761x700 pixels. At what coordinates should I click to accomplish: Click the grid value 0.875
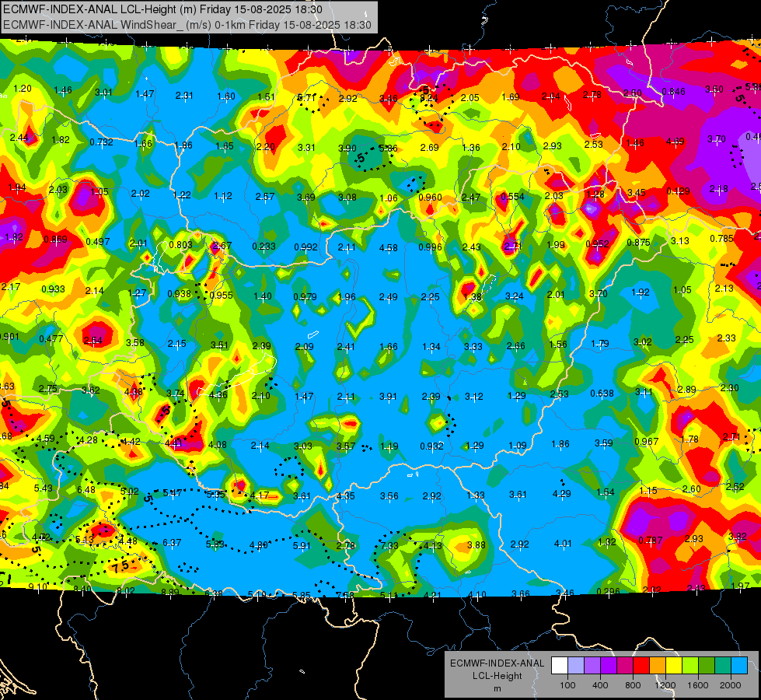click(x=638, y=243)
